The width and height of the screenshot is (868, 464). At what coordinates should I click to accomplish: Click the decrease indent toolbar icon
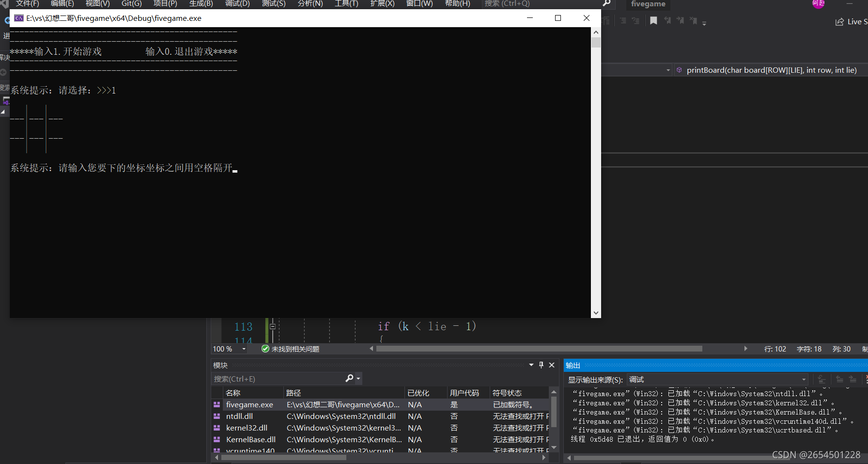(x=623, y=21)
